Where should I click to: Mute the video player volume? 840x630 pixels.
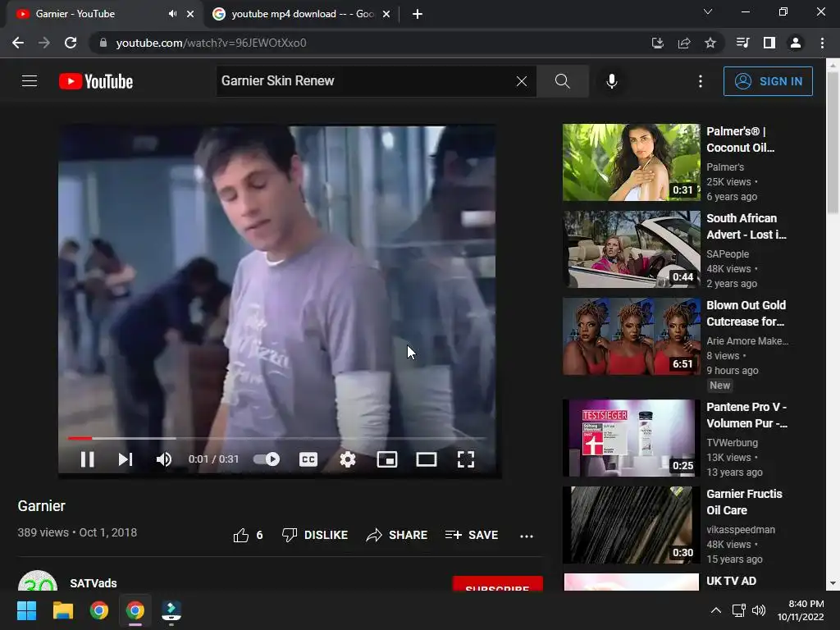pos(164,459)
